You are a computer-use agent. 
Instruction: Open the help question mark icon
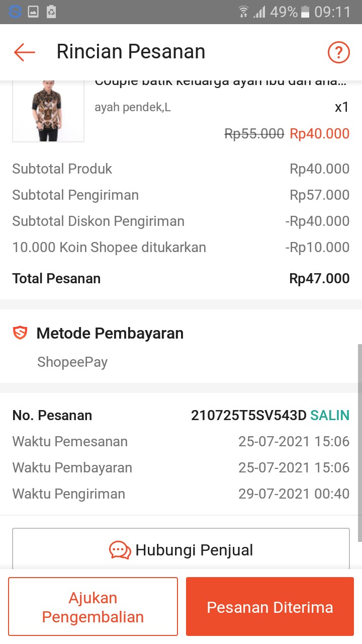(338, 52)
